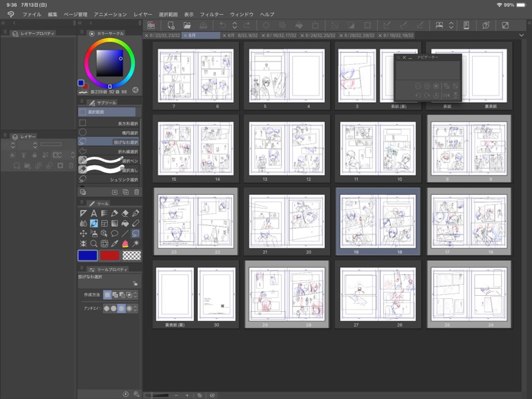
Task: Click the Redo arrow in command bar
Action: [247, 25]
